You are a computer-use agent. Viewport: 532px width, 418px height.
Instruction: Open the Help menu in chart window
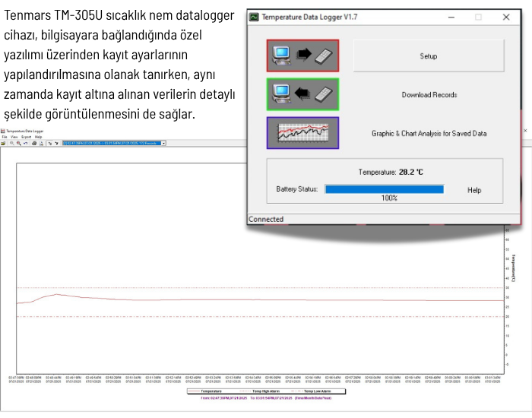click(38, 137)
